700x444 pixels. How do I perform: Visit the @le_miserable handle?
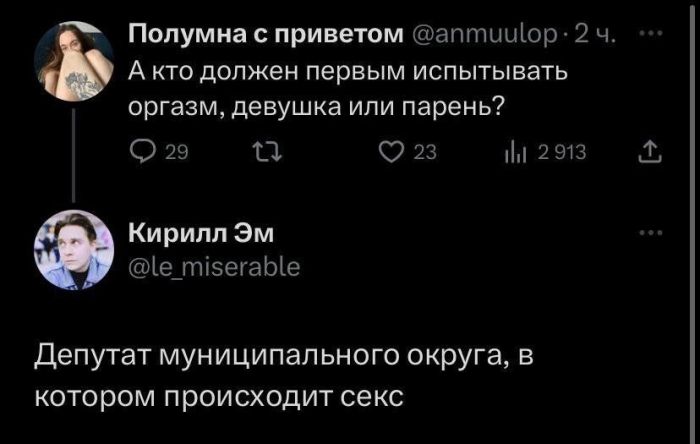click(x=214, y=266)
